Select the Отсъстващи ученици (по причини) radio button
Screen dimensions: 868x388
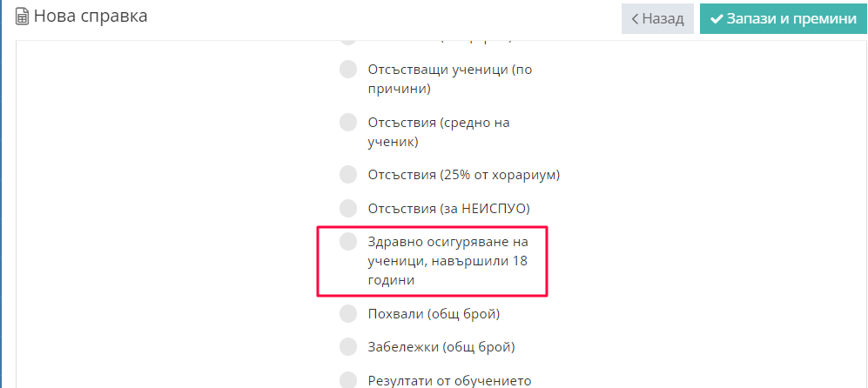[348, 70]
